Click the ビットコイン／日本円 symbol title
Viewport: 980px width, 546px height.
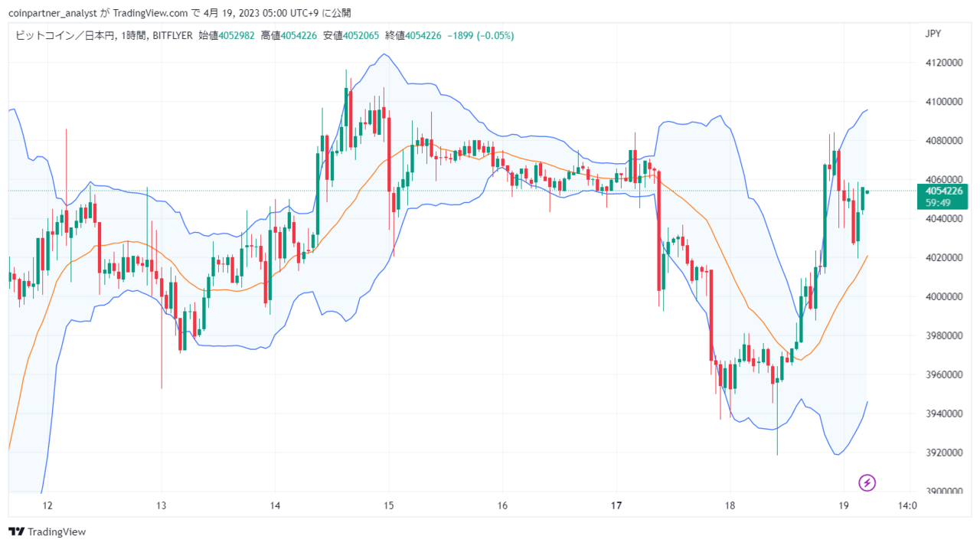pyautogui.click(x=64, y=35)
